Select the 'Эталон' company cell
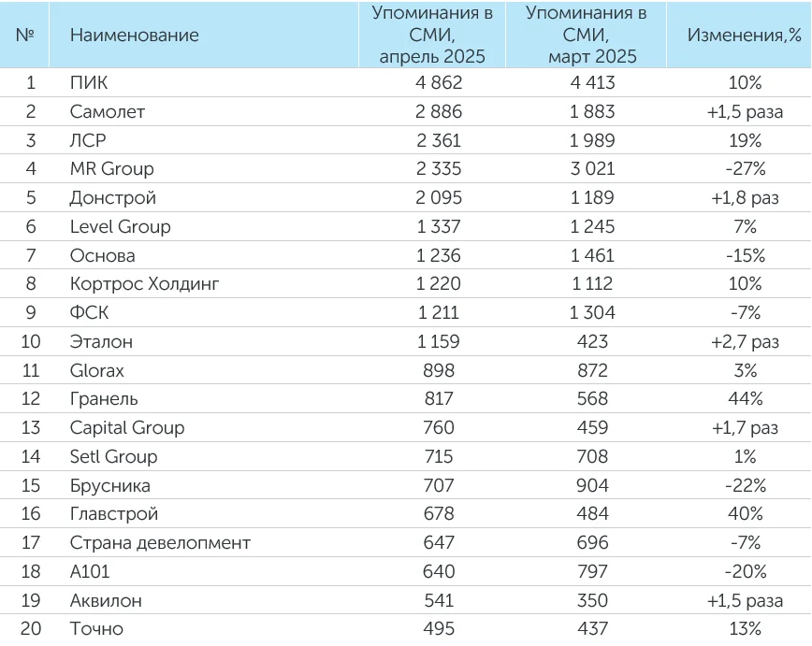 (101, 341)
